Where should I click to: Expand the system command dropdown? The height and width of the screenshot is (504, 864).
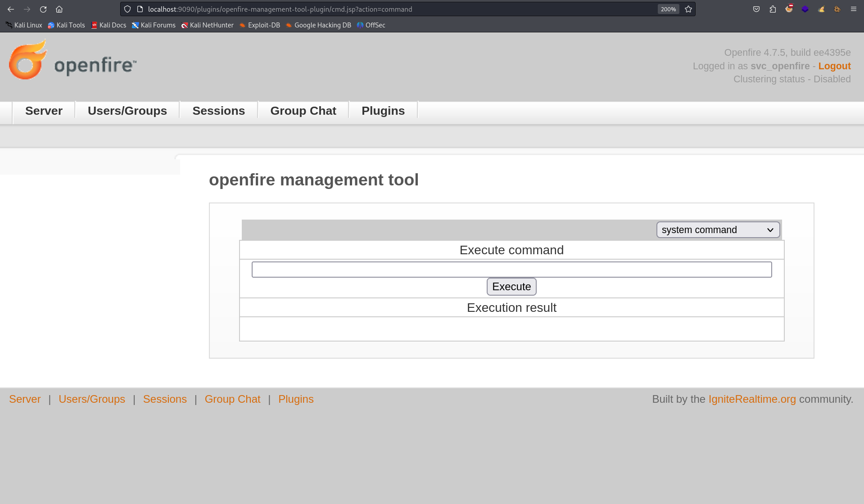pyautogui.click(x=718, y=230)
